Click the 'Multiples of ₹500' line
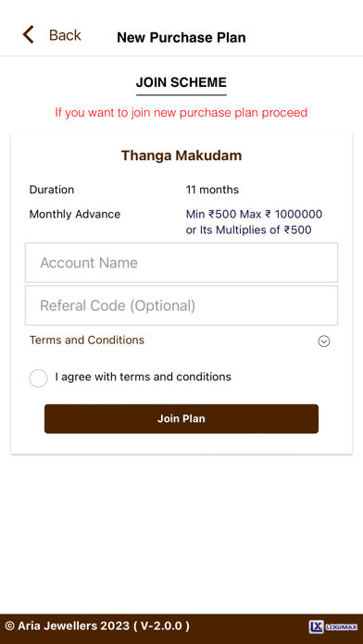 click(x=249, y=230)
